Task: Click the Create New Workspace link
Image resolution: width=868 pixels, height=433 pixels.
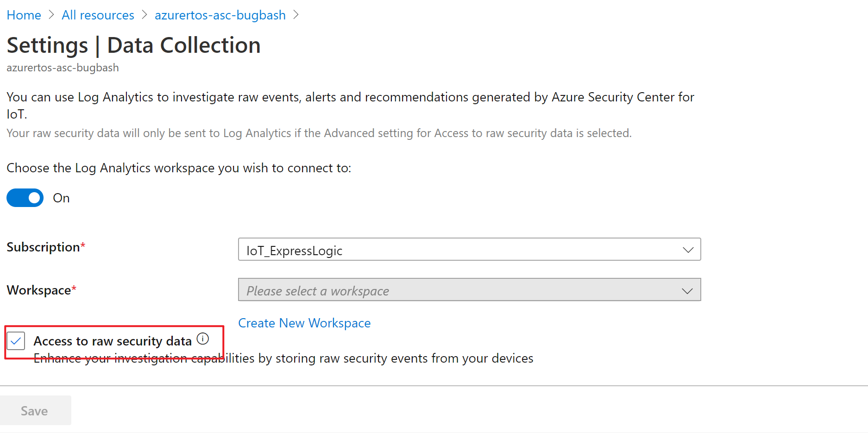Action: point(304,323)
